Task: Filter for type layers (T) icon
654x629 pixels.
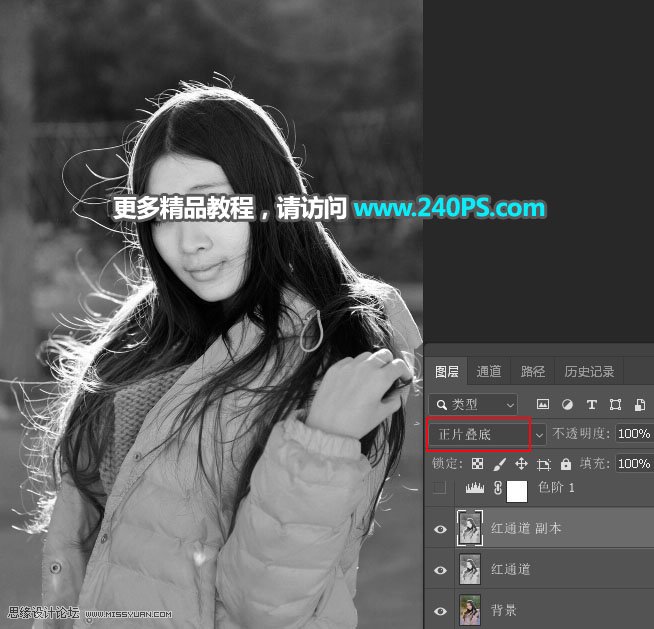Action: 591,405
